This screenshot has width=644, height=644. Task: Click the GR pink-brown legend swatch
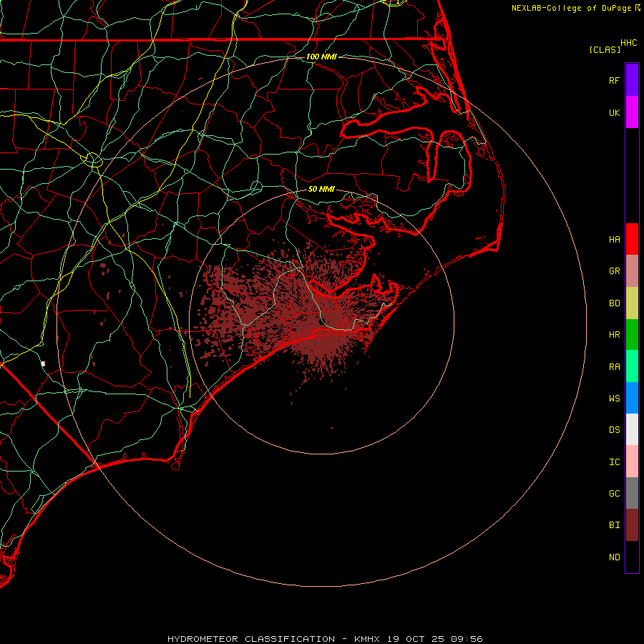(632, 271)
